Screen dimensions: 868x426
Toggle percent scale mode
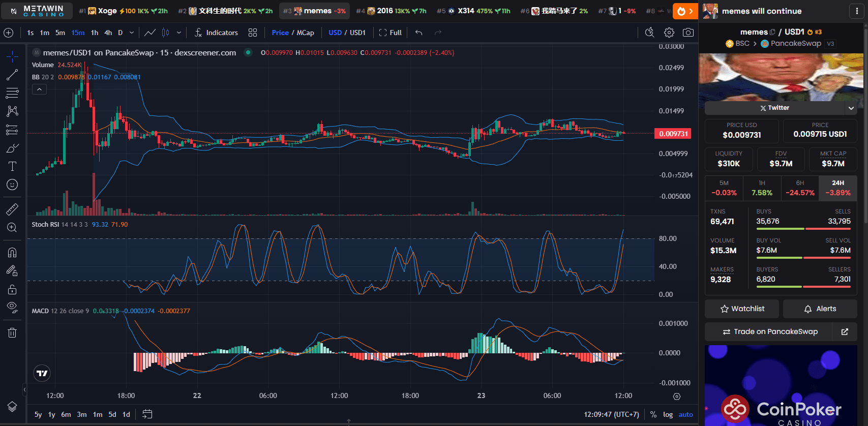coord(653,414)
